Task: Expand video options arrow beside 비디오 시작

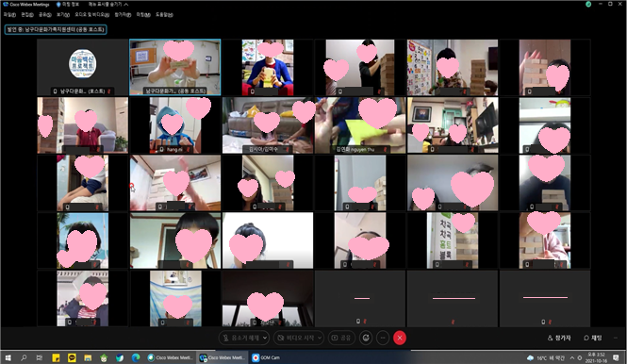Action: tap(320, 338)
